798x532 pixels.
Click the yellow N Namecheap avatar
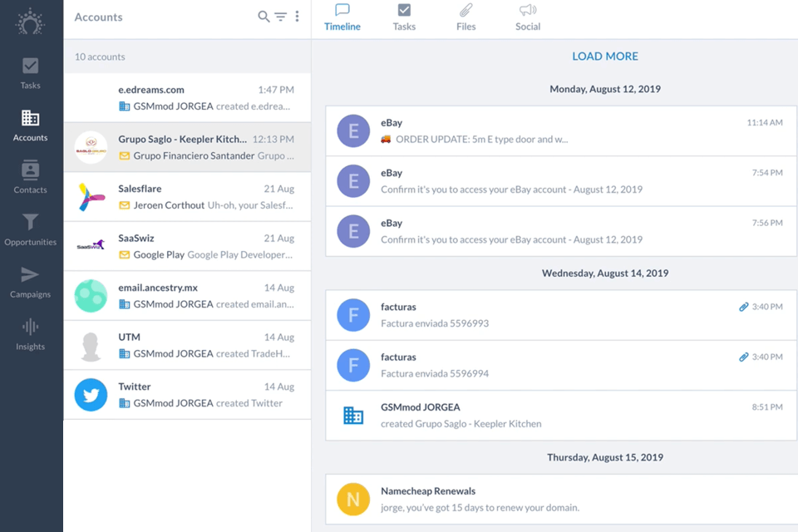pyautogui.click(x=353, y=500)
